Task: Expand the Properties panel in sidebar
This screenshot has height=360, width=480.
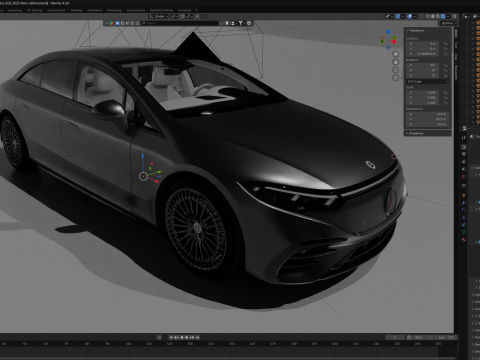Action: 415,133
